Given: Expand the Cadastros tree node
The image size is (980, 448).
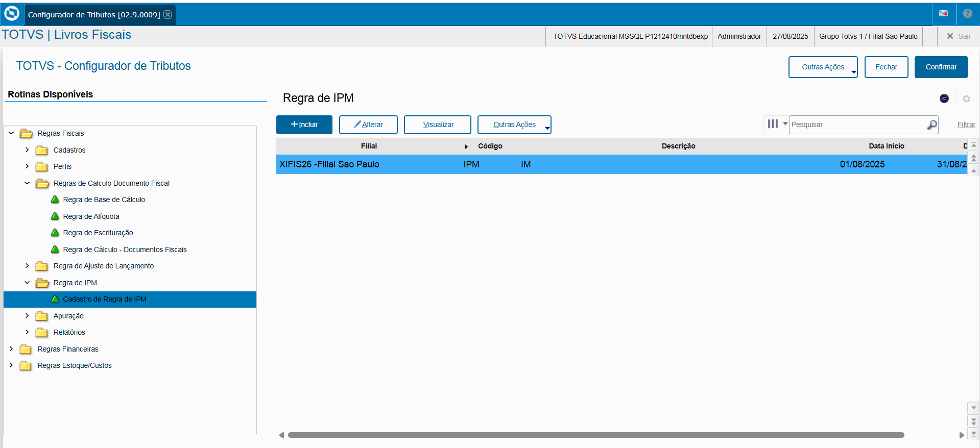Looking at the screenshot, I should pos(27,150).
